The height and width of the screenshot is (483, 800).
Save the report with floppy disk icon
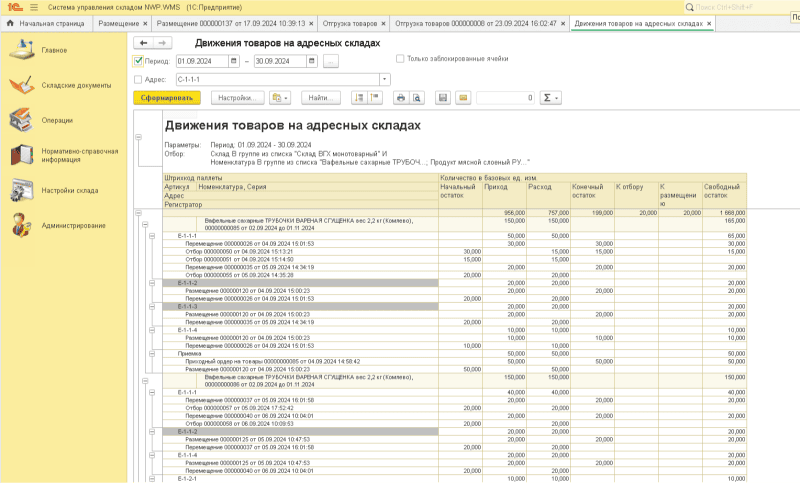tap(443, 98)
